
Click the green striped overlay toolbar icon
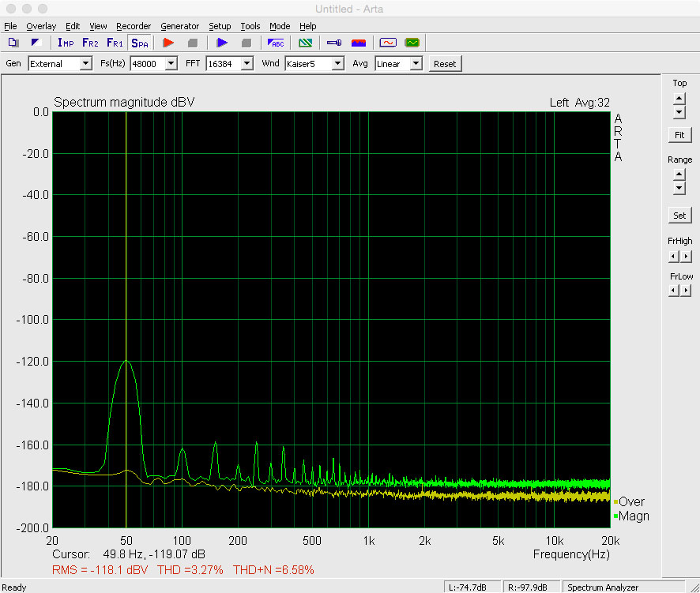tap(305, 43)
